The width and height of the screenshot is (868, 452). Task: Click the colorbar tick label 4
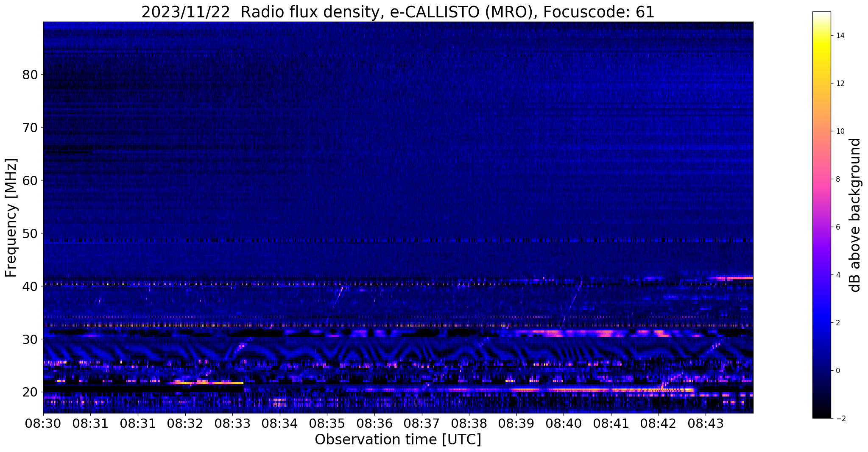tap(837, 275)
